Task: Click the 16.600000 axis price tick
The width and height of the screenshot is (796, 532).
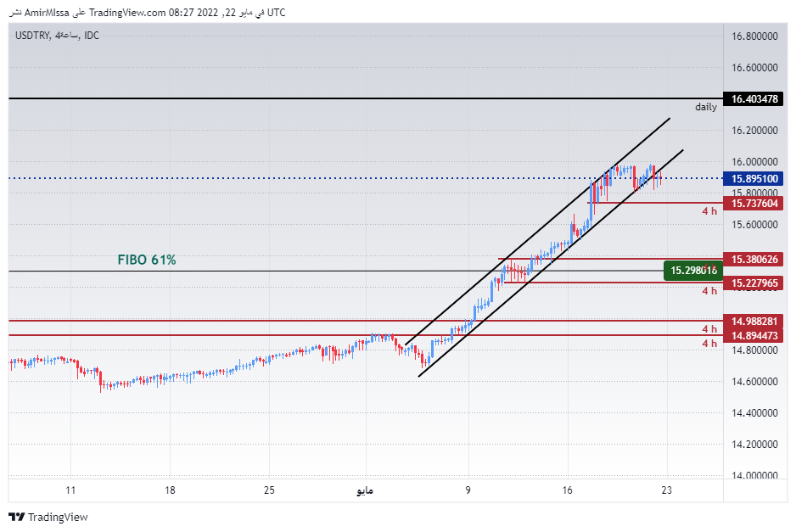Action: tap(754, 68)
